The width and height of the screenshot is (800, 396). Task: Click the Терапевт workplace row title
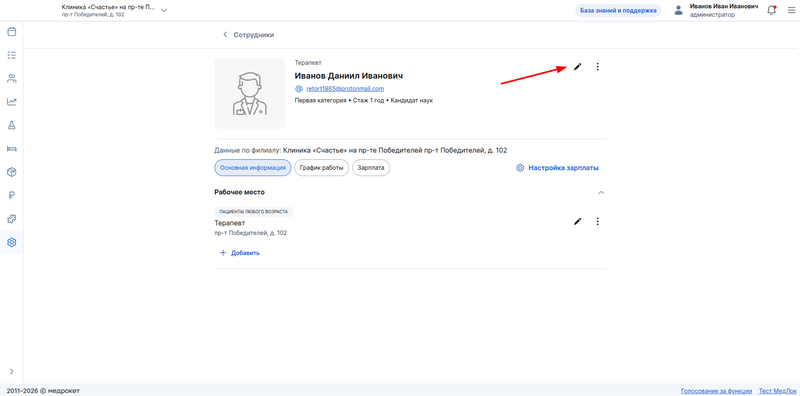[230, 223]
